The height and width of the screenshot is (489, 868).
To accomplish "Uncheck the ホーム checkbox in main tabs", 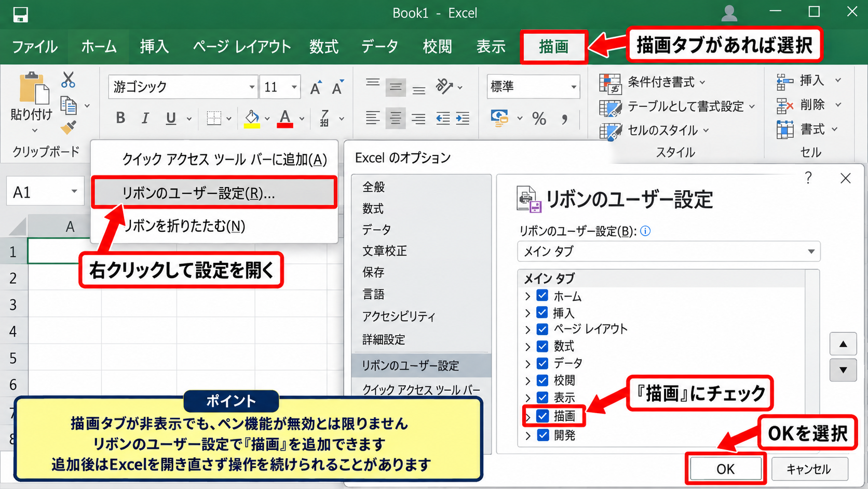I will [x=542, y=296].
